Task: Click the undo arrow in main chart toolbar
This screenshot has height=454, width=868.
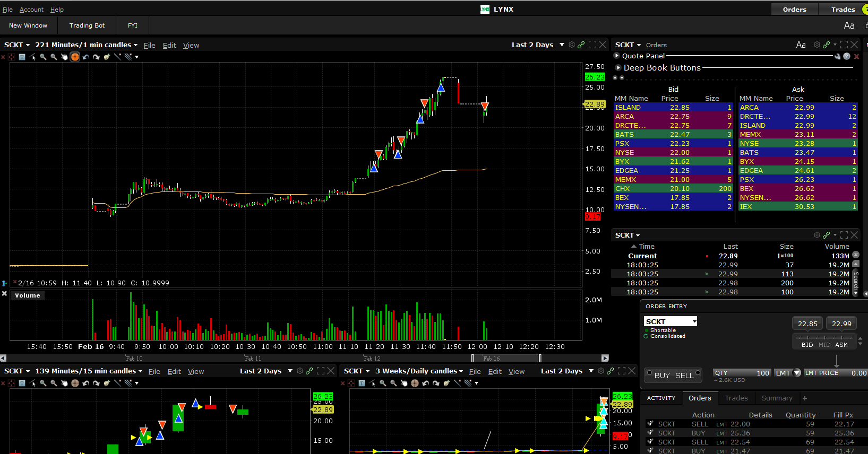Action: pos(85,57)
